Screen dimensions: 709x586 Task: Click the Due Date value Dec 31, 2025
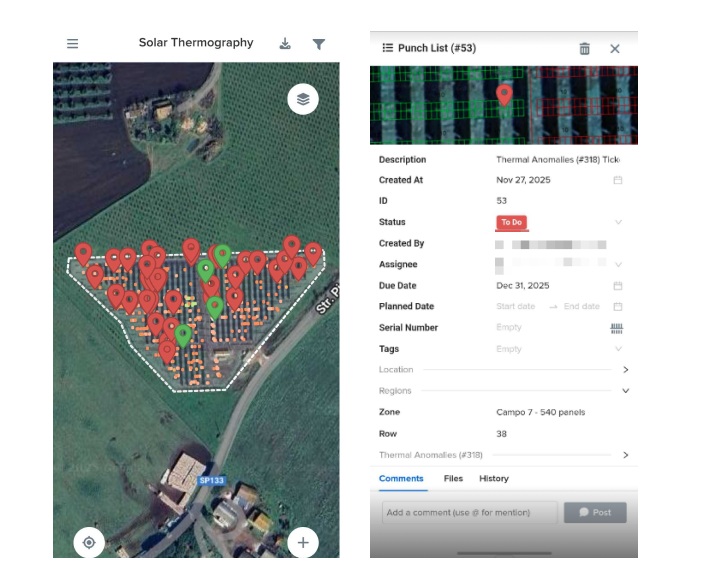(x=523, y=285)
